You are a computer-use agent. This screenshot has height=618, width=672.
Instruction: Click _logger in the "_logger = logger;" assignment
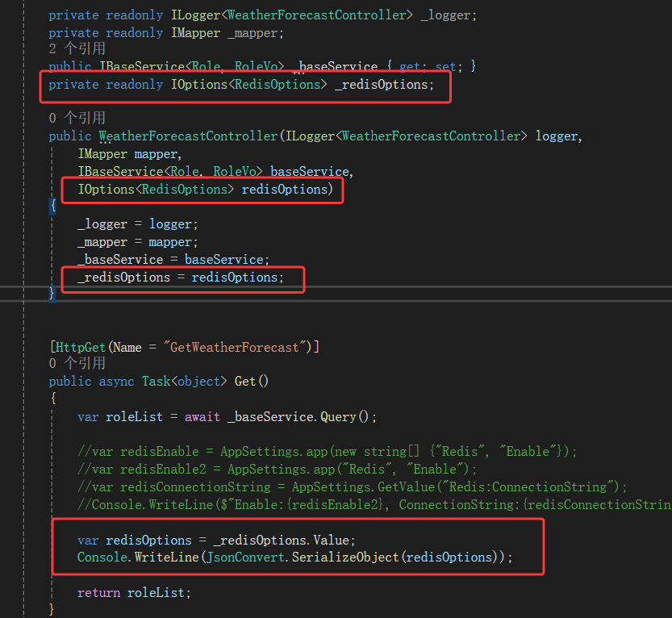point(102,224)
